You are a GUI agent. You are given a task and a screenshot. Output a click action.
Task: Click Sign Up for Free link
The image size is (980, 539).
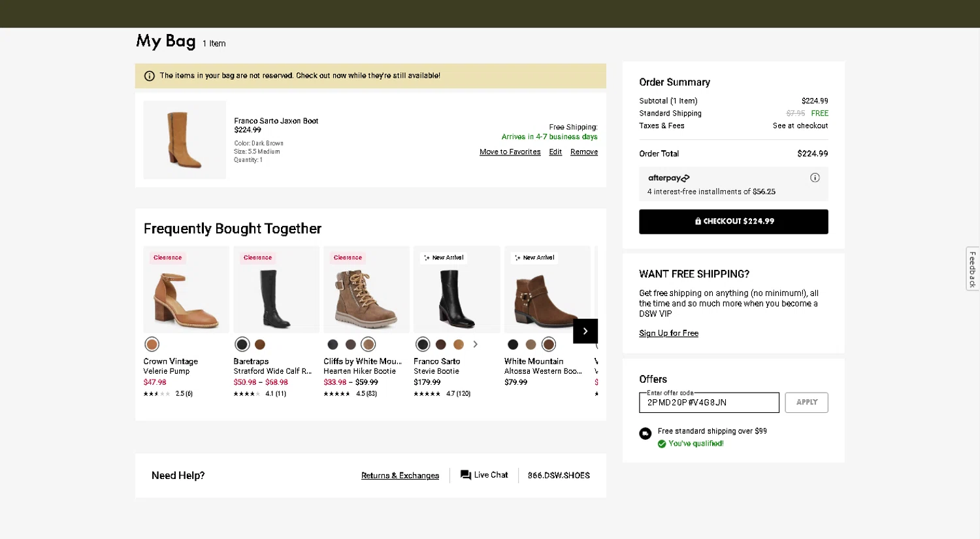[668, 333]
